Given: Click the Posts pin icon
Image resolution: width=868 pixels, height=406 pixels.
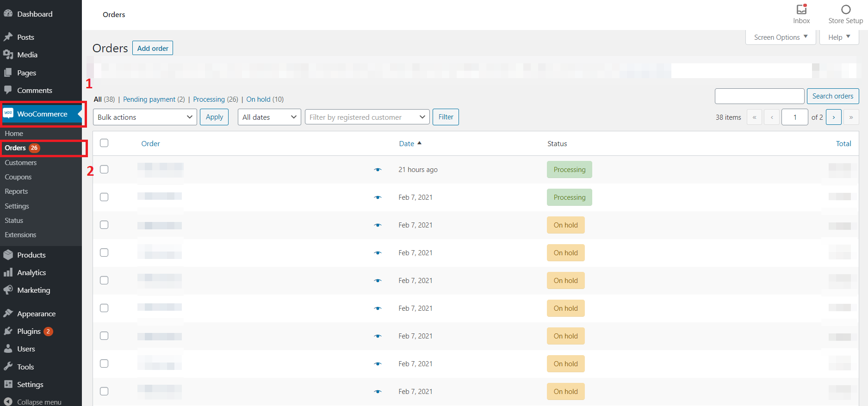Looking at the screenshot, I should (8, 37).
